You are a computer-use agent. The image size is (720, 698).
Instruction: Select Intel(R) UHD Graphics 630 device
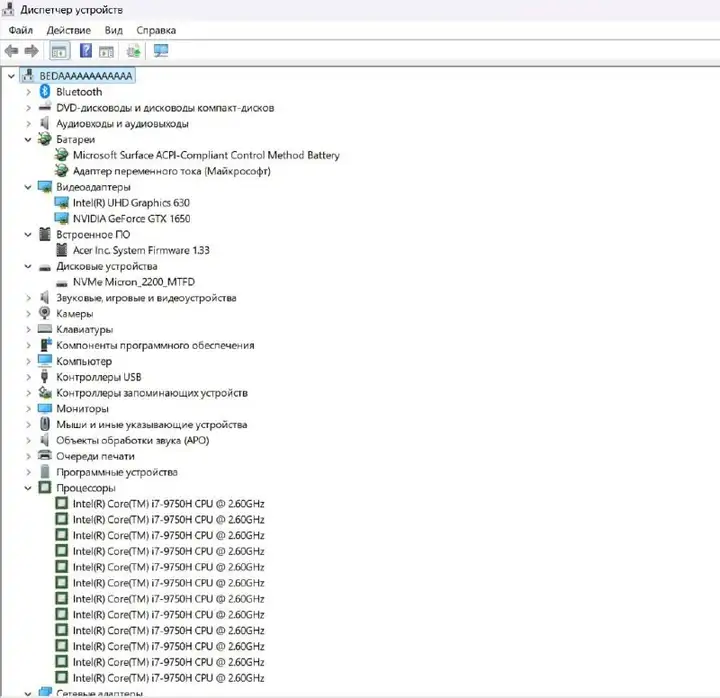pyautogui.click(x=131, y=203)
